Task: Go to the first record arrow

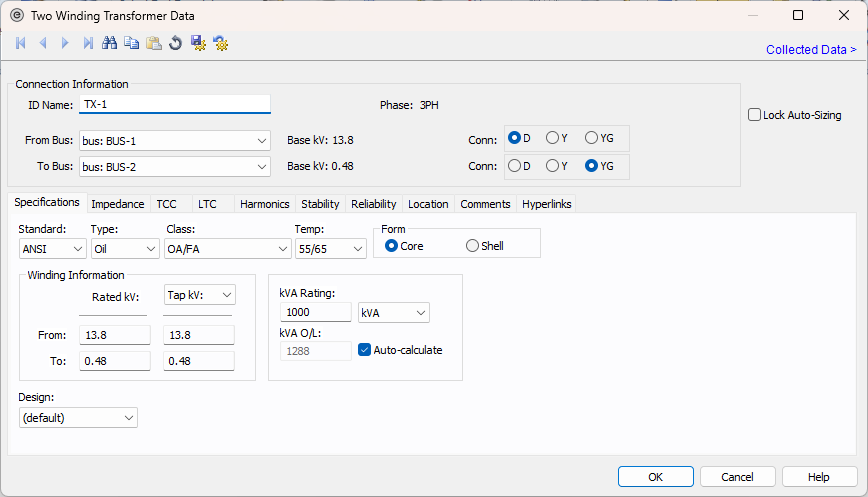Action: tap(21, 43)
